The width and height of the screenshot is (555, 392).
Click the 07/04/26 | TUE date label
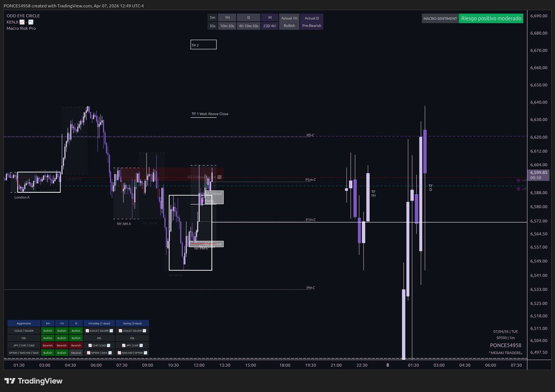506,331
